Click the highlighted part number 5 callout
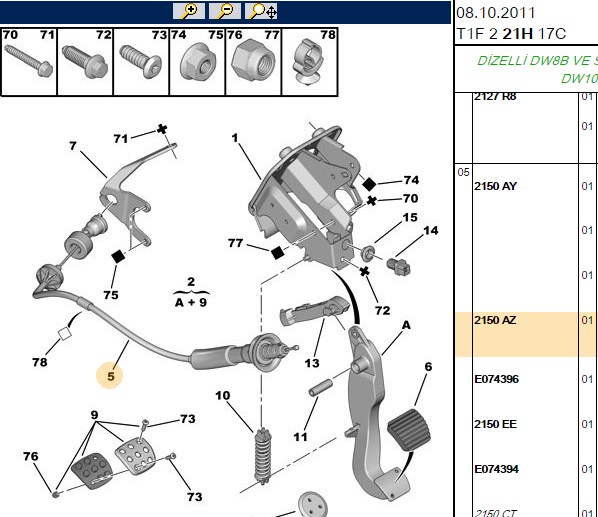Screen dimensions: 598x517 [111, 376]
